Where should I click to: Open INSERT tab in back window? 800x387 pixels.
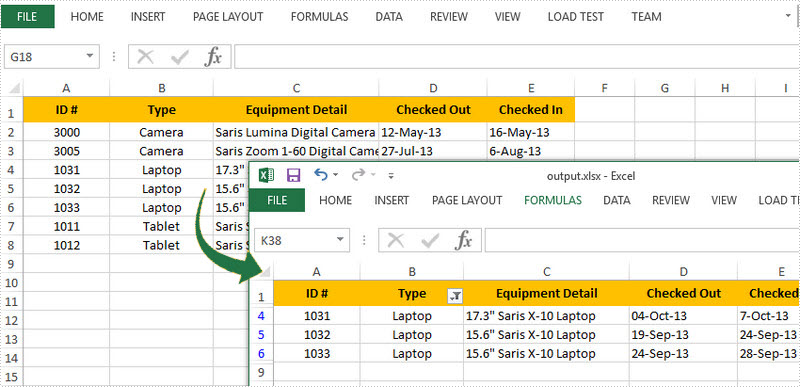coord(148,17)
